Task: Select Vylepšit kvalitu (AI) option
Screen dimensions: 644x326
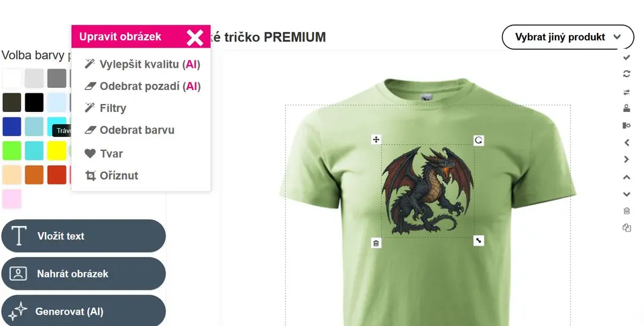Action: pyautogui.click(x=142, y=64)
